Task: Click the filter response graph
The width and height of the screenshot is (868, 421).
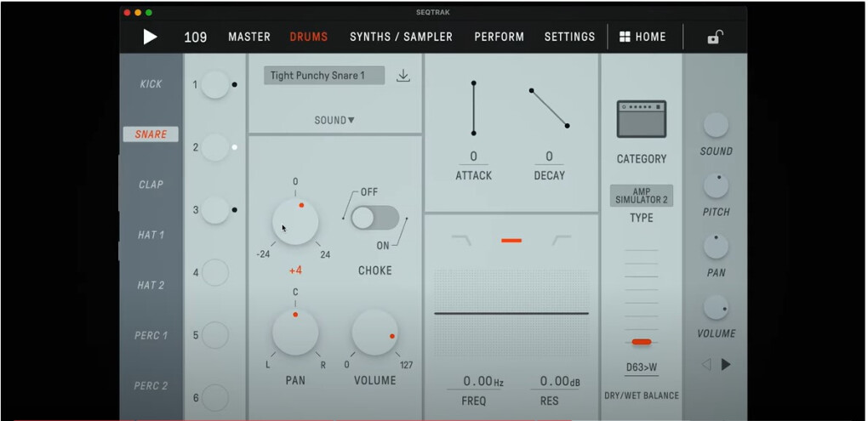Action: point(511,313)
